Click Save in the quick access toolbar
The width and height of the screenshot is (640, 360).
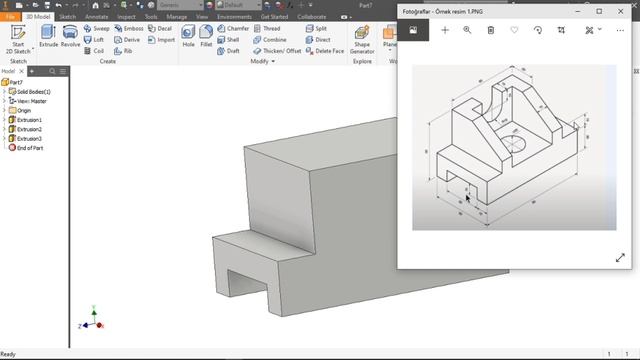coord(47,5)
